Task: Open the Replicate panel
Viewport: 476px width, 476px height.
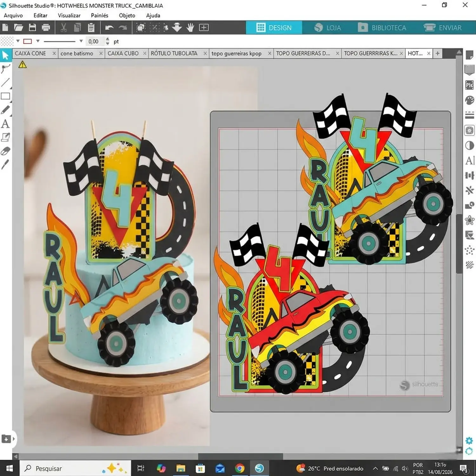Action: pos(470,190)
